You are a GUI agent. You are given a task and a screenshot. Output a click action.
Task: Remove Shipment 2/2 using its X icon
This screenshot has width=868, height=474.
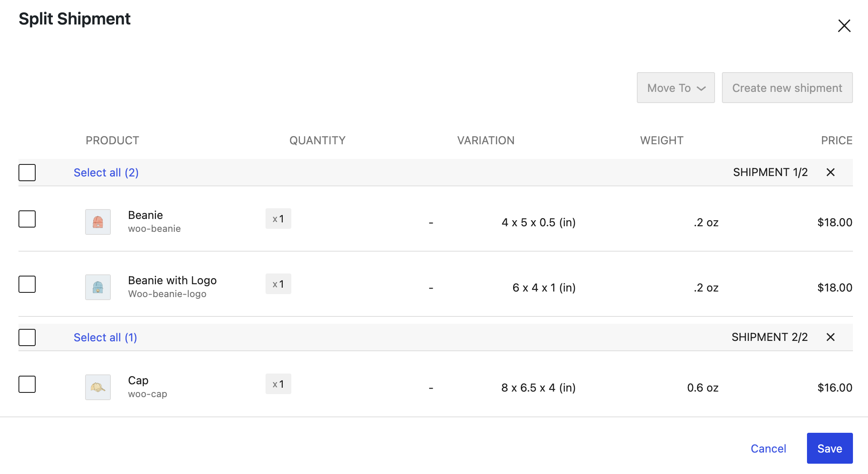tap(830, 337)
